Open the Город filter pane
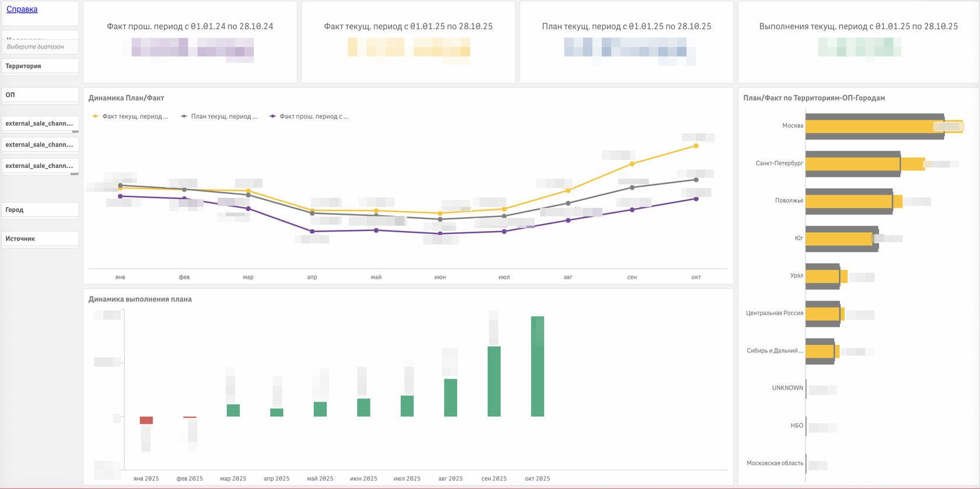Screen dimensions: 980x489 pyautogui.click(x=40, y=209)
